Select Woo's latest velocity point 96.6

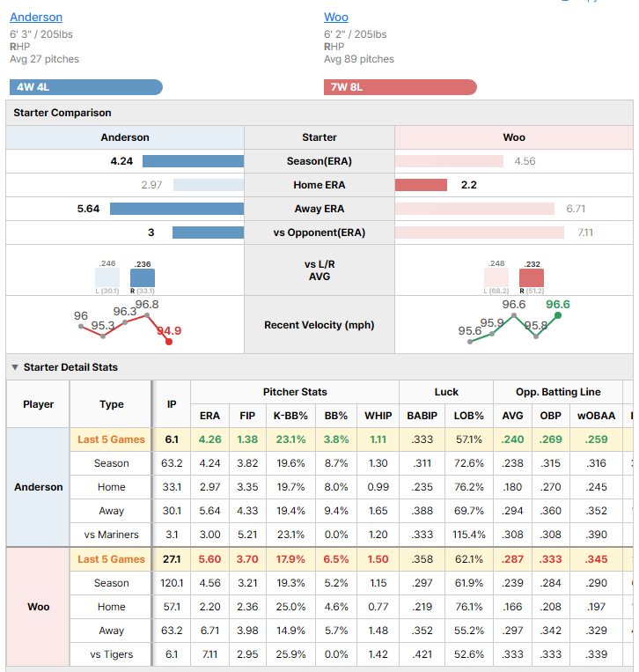[558, 315]
